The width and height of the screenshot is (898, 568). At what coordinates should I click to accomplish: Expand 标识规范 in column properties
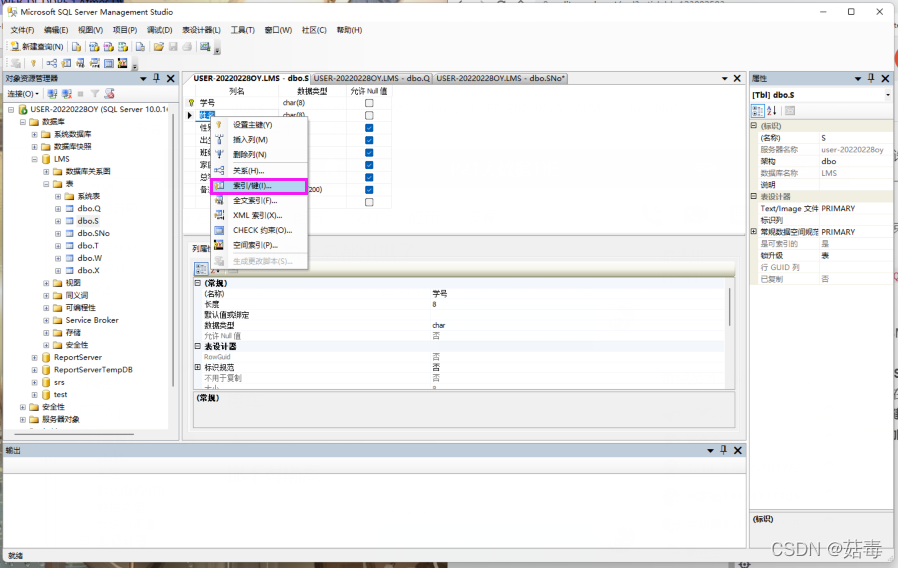pos(198,367)
